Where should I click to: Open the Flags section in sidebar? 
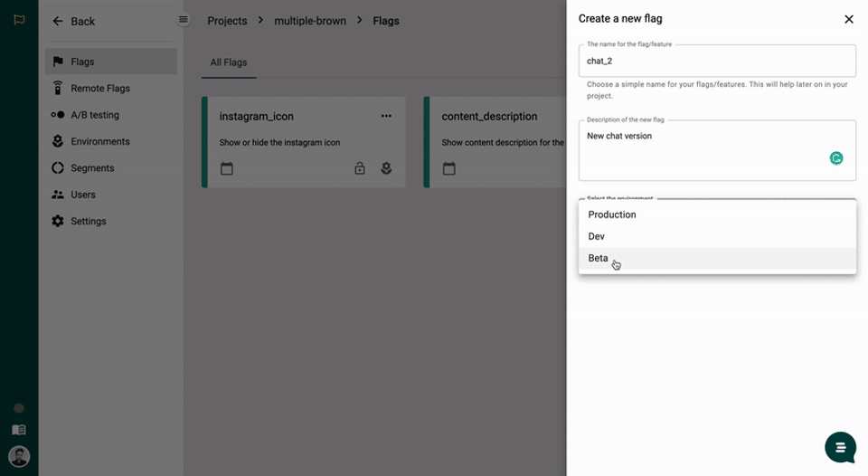click(110, 62)
